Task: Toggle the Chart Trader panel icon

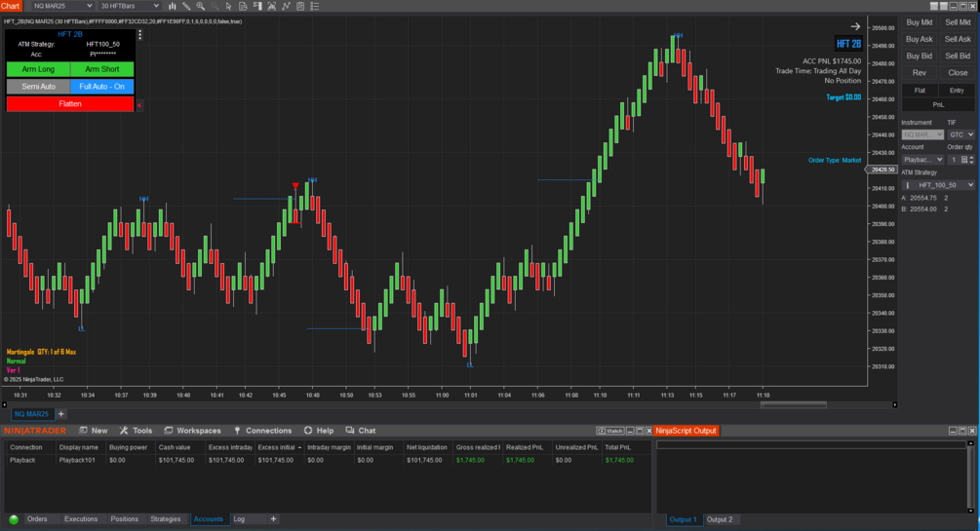Action: (257, 6)
